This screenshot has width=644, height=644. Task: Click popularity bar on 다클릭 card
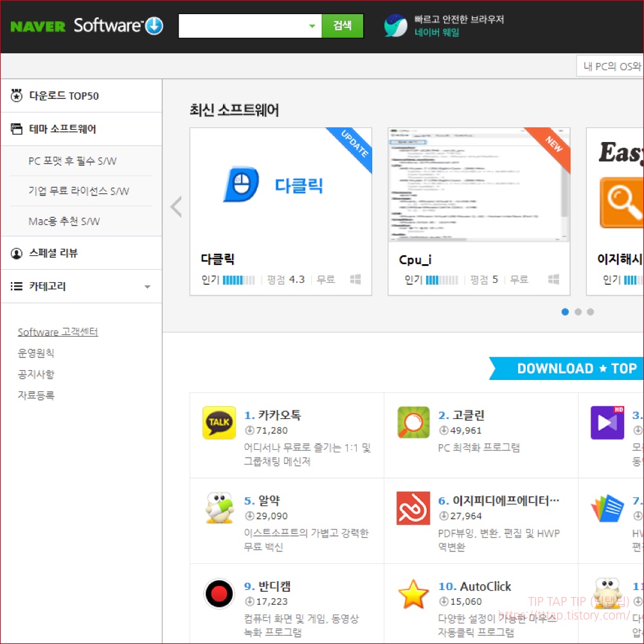click(238, 280)
